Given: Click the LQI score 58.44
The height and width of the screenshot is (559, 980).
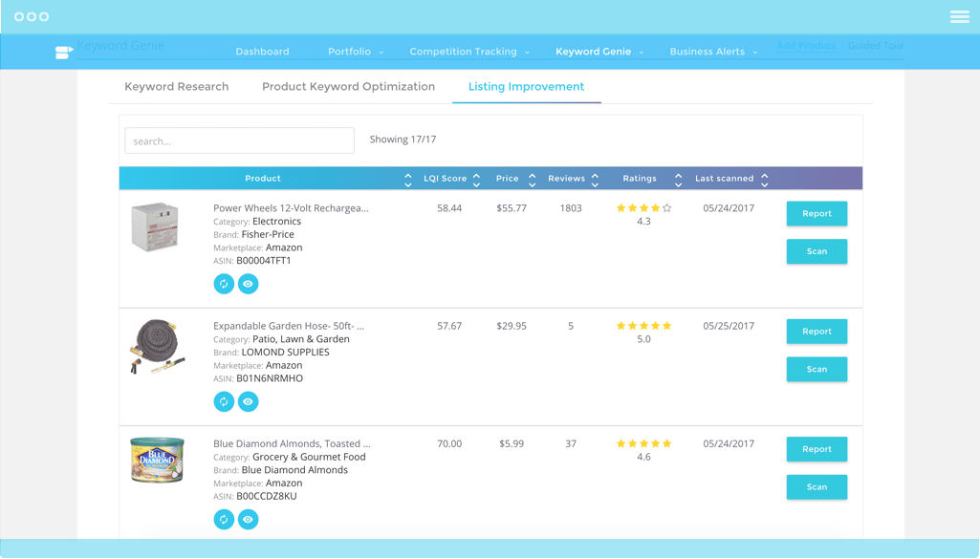Looking at the screenshot, I should click(449, 208).
